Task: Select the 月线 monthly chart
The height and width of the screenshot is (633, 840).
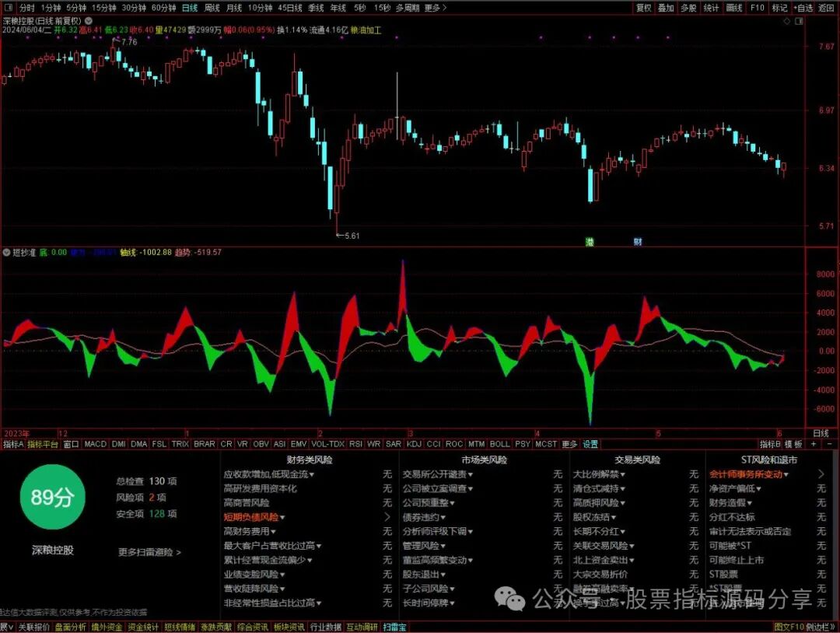Action: pyautogui.click(x=234, y=8)
